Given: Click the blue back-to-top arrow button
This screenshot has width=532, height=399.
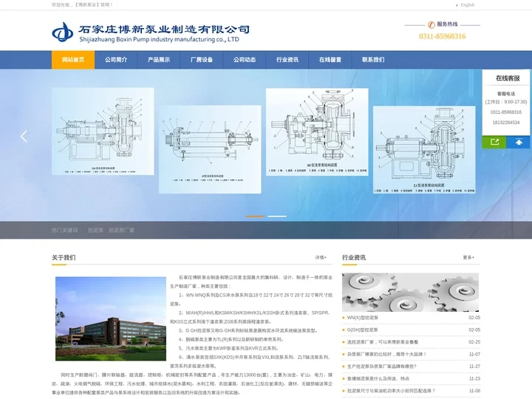Looking at the screenshot, I should [519, 142].
